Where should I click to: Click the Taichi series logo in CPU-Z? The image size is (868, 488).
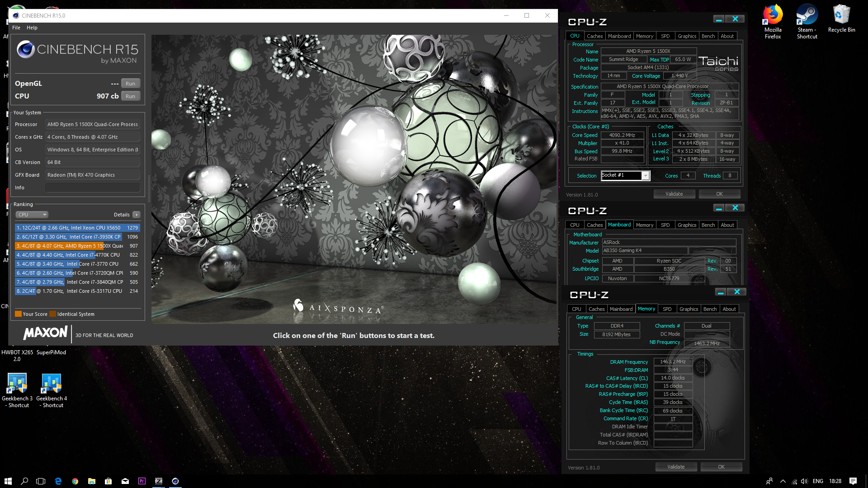(x=718, y=63)
